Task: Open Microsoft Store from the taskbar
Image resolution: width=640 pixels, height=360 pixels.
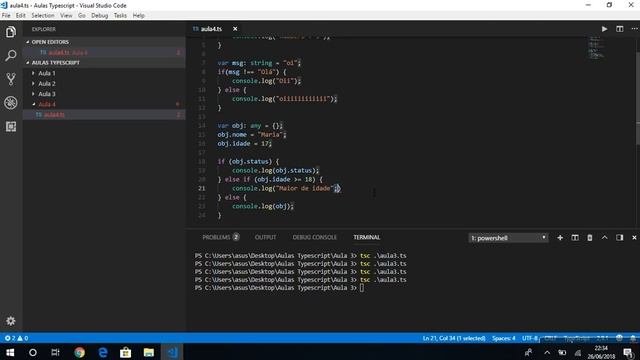Action: point(126,352)
